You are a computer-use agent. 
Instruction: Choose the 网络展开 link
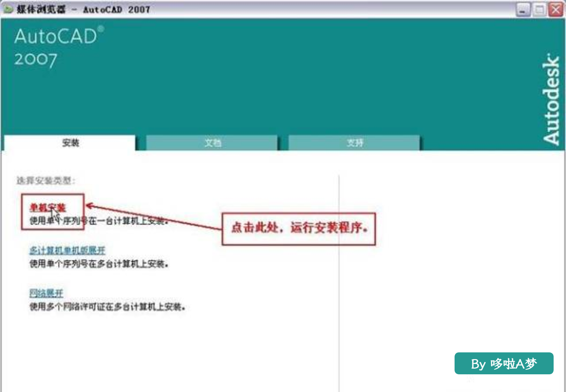click(46, 293)
